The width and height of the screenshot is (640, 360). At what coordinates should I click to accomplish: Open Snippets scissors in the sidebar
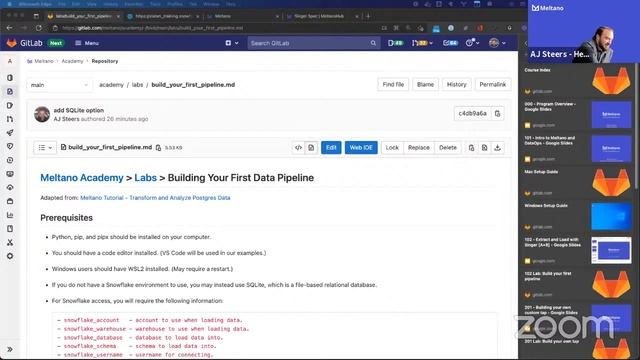(10, 242)
